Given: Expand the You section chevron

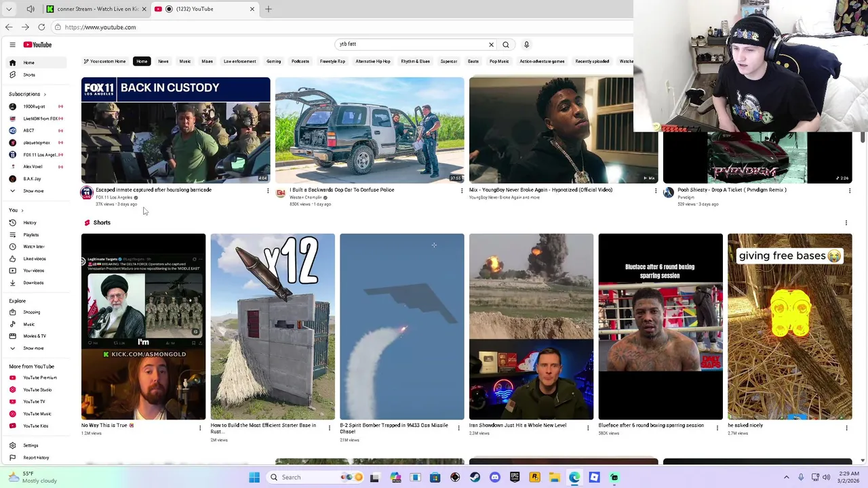Looking at the screenshot, I should [x=22, y=211].
